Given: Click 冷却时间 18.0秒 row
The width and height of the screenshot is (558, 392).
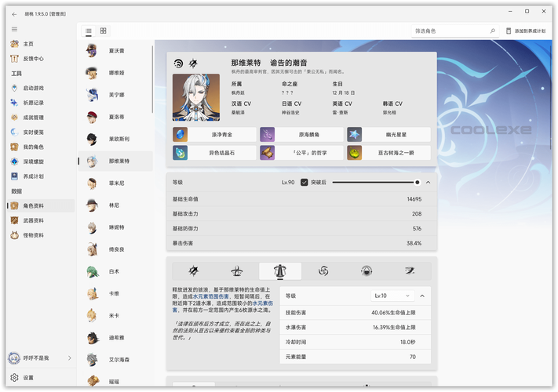Looking at the screenshot, I should tap(356, 343).
